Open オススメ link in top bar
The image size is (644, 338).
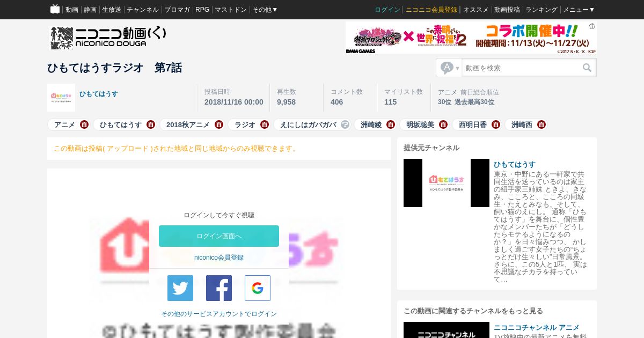(x=476, y=10)
